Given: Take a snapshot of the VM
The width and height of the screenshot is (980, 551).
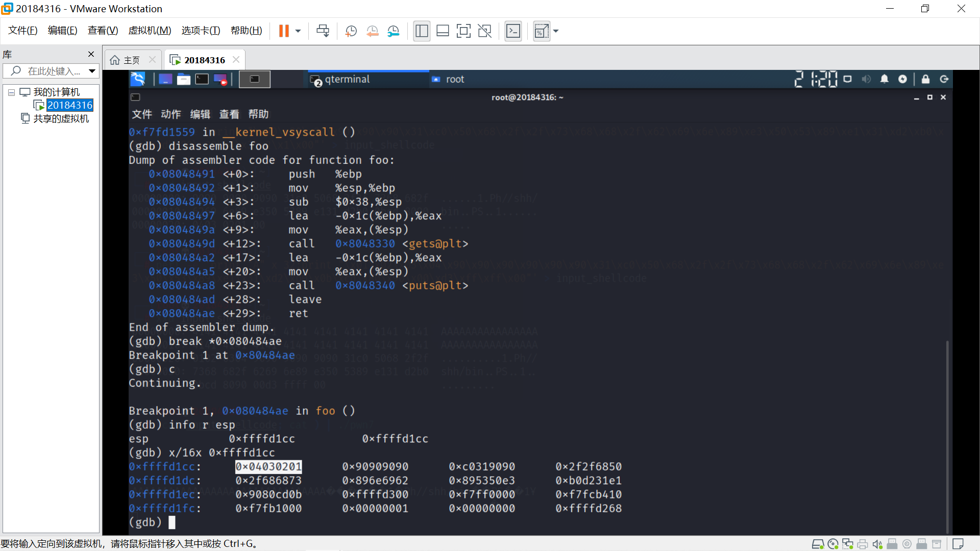Looking at the screenshot, I should pos(351,31).
